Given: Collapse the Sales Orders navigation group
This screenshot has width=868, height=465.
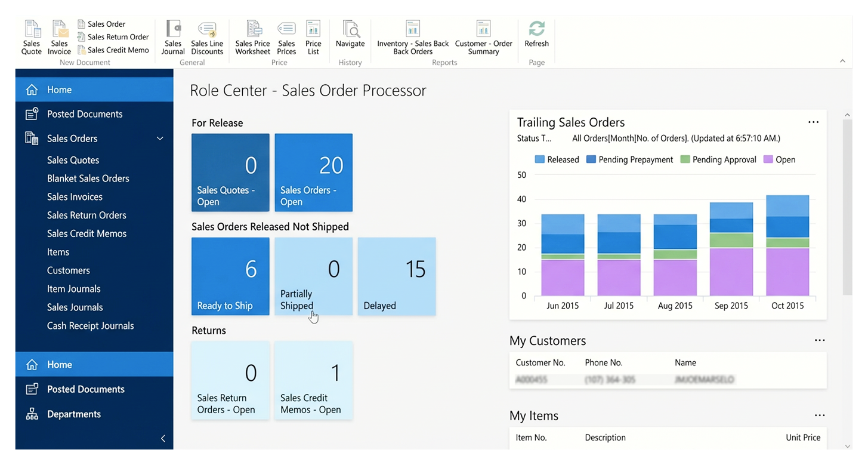Looking at the screenshot, I should [160, 138].
